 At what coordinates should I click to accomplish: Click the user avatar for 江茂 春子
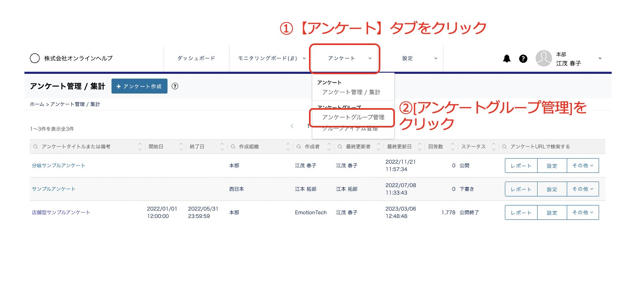tap(543, 58)
